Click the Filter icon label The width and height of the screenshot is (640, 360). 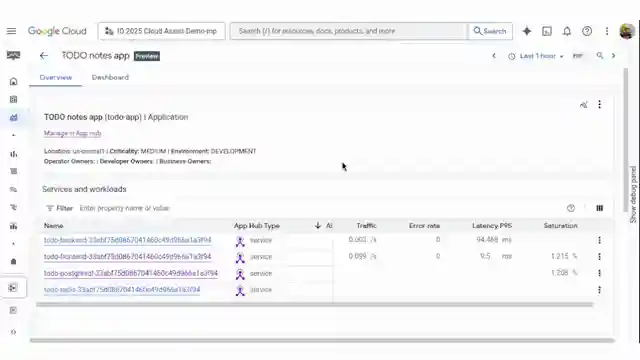(59, 208)
